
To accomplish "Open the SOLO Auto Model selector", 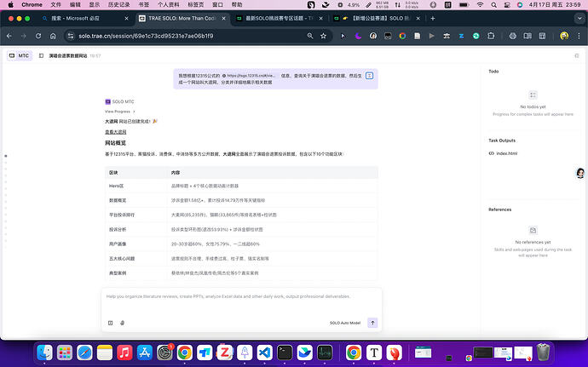I will (x=344, y=323).
